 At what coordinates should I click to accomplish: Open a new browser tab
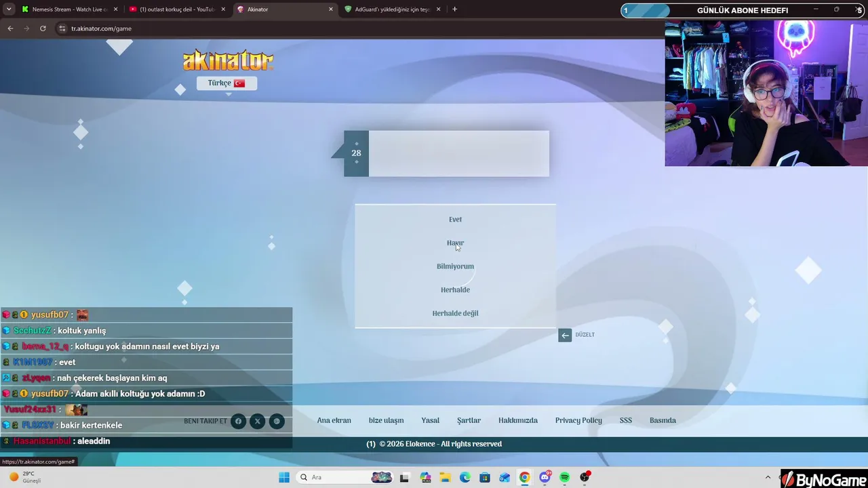tap(454, 9)
